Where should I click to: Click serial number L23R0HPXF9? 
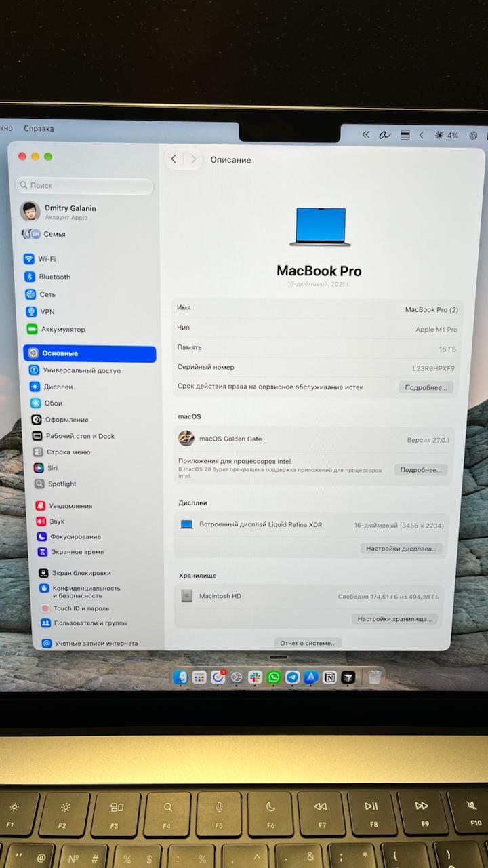434,368
